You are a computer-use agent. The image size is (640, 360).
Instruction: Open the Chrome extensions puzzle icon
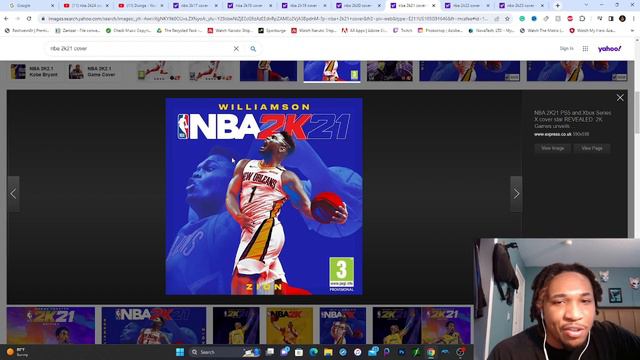[x=582, y=19]
